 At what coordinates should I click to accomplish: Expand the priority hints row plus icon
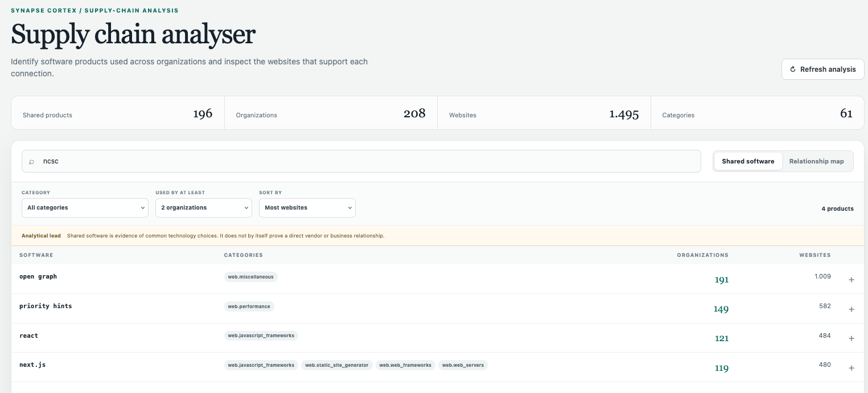click(x=851, y=309)
